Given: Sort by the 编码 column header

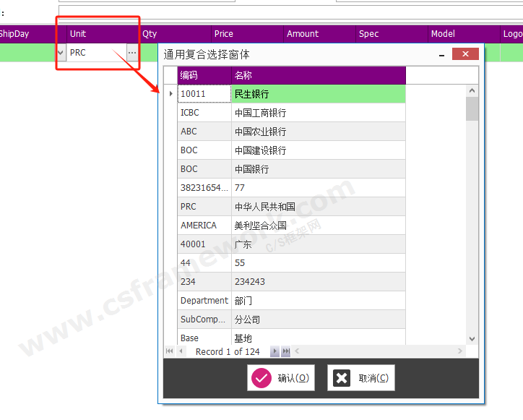Looking at the screenshot, I should click(x=204, y=75).
